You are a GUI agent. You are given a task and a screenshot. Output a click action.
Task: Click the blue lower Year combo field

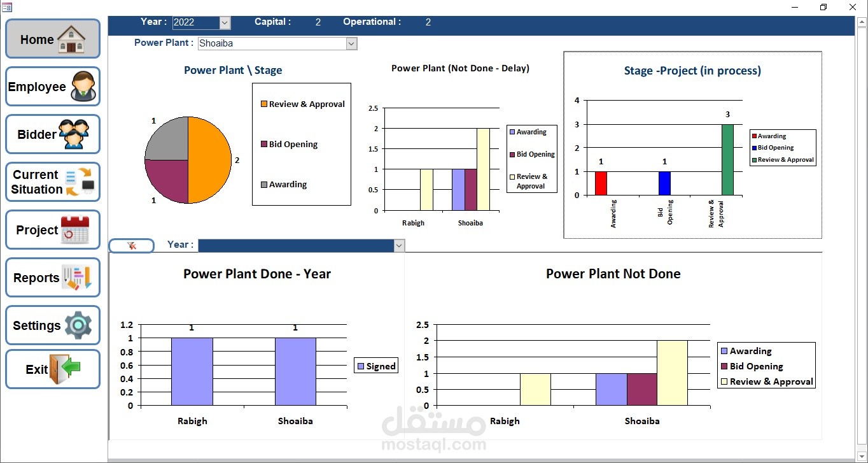[x=301, y=245]
